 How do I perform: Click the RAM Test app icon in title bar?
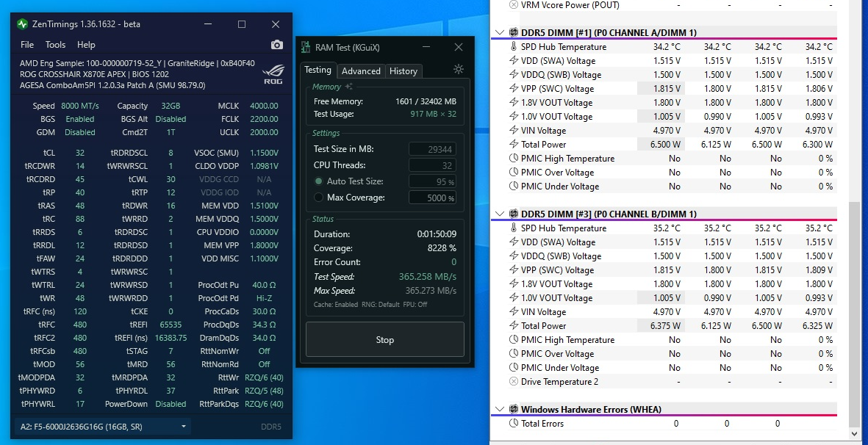(306, 48)
